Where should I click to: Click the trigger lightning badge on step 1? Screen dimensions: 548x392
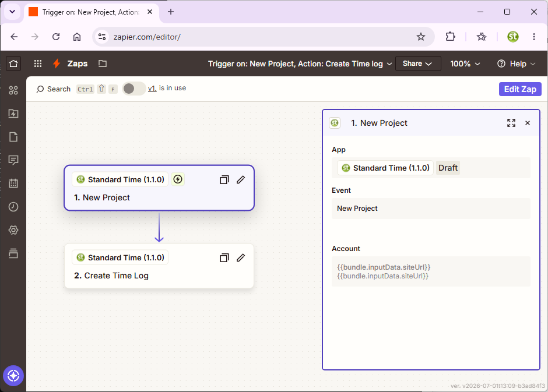click(178, 179)
